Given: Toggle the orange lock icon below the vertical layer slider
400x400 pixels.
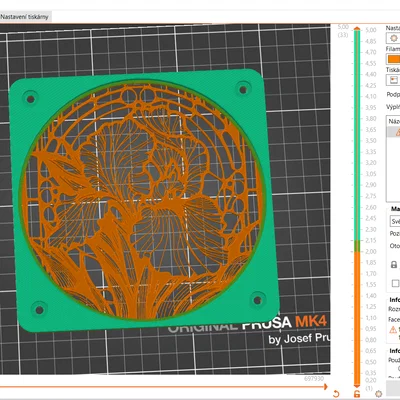Looking at the screenshot, I should [357, 394].
